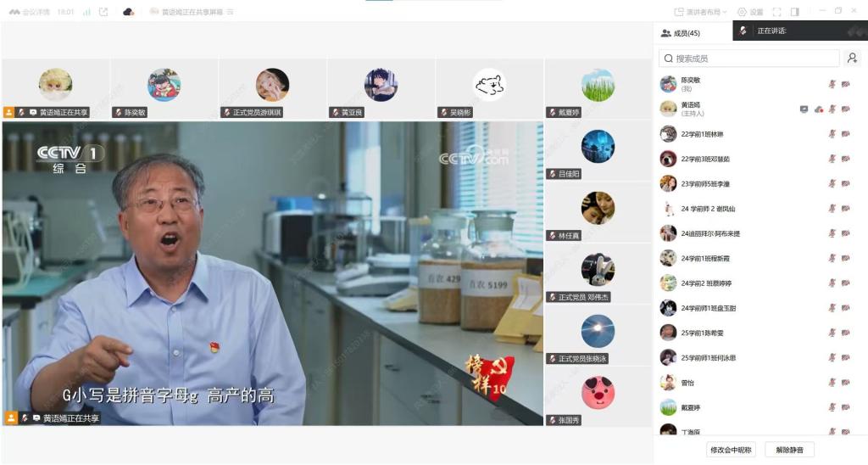This screenshot has height=465, width=868.
Task: Expand menu next to 黄语嫣正在共享屏幕
Action: click(x=231, y=12)
